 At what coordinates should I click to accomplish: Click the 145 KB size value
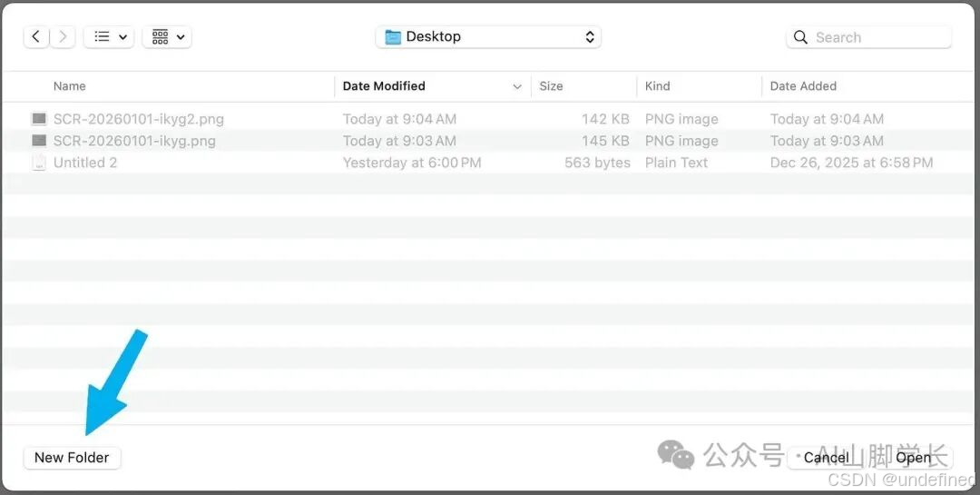click(x=605, y=141)
